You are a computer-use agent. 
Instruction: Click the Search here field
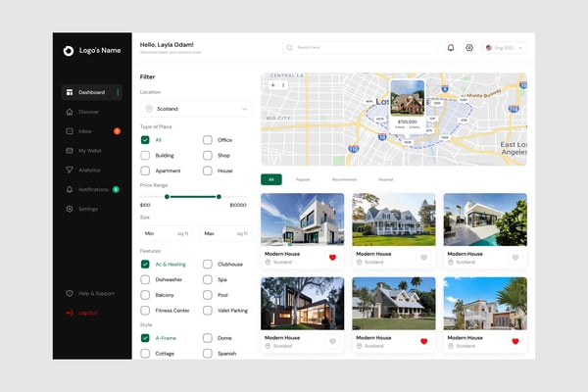click(x=360, y=48)
